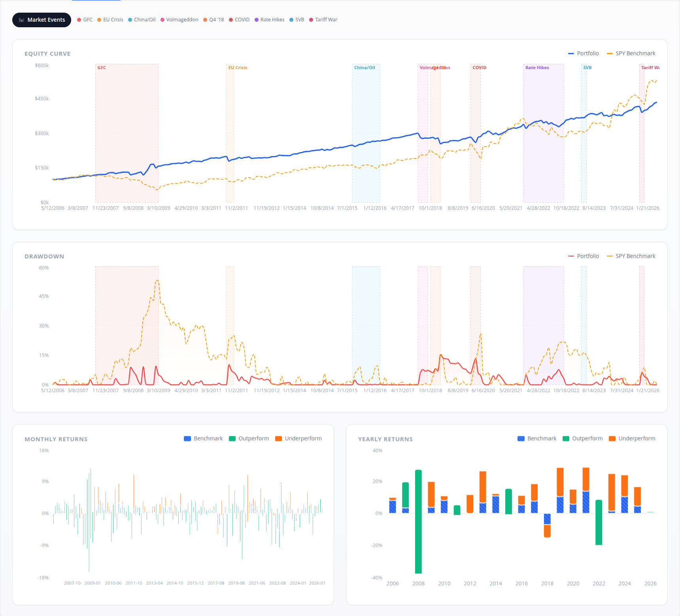The height and width of the screenshot is (616, 680).
Task: Toggle Outperform legend in Monthly Returns
Action: [249, 439]
